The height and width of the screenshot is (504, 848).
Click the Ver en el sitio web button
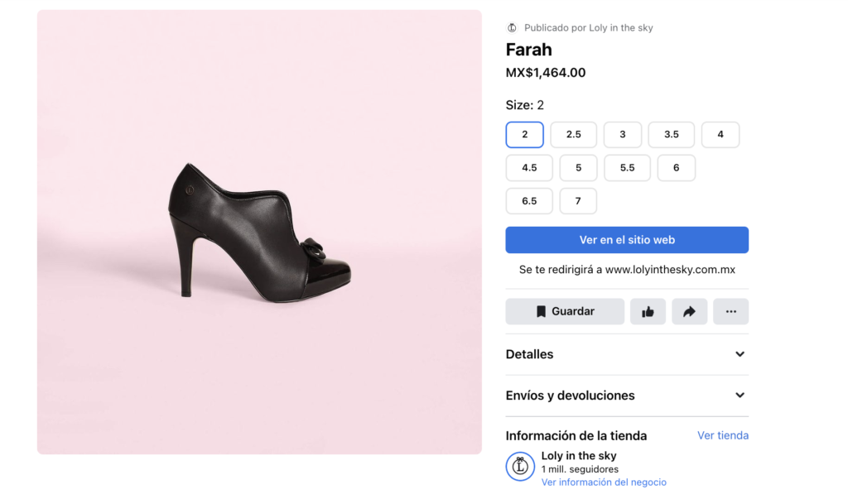tap(627, 240)
